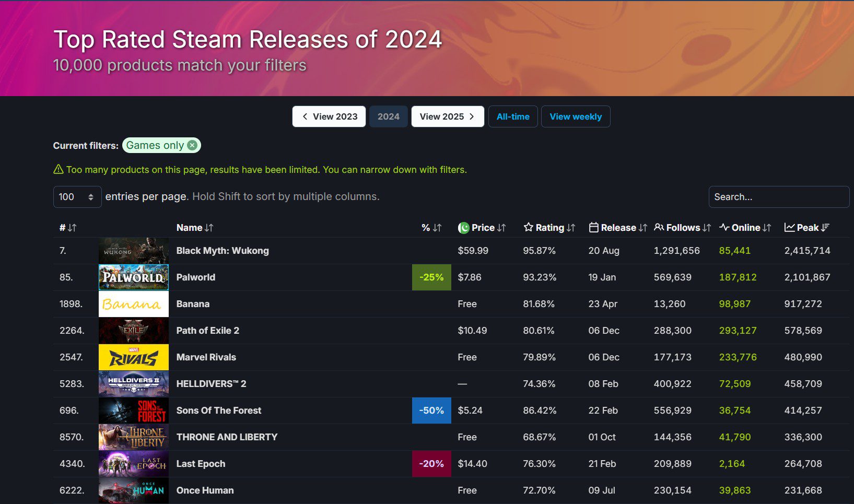This screenshot has height=504, width=854.
Task: Sort by Online players column
Action: (745, 228)
